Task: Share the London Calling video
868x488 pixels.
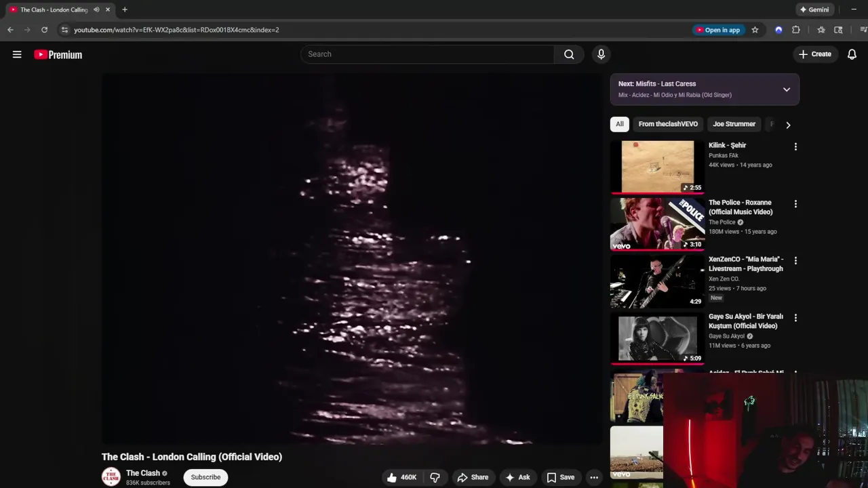Action: point(473,477)
